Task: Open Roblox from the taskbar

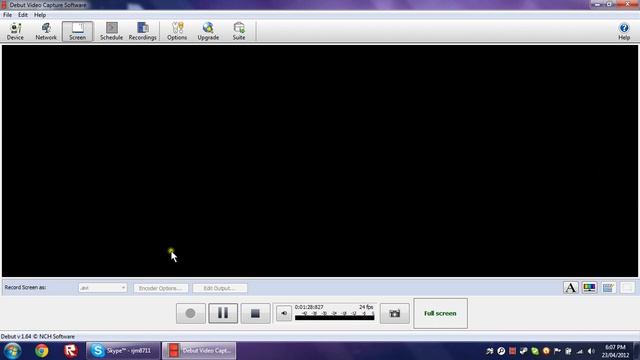Action: tap(71, 351)
